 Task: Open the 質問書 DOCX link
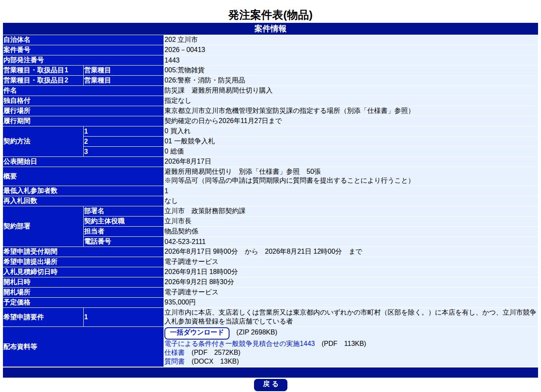(x=174, y=362)
